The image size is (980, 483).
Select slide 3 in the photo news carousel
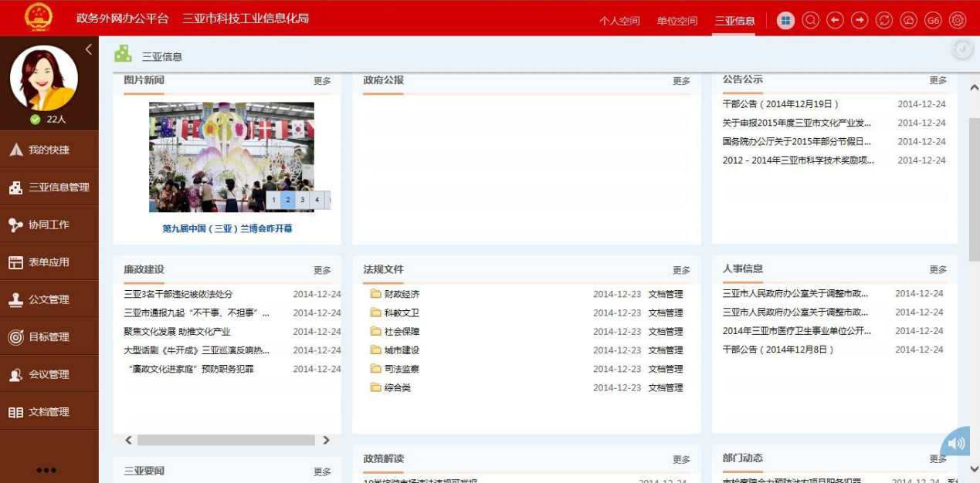[x=303, y=200]
